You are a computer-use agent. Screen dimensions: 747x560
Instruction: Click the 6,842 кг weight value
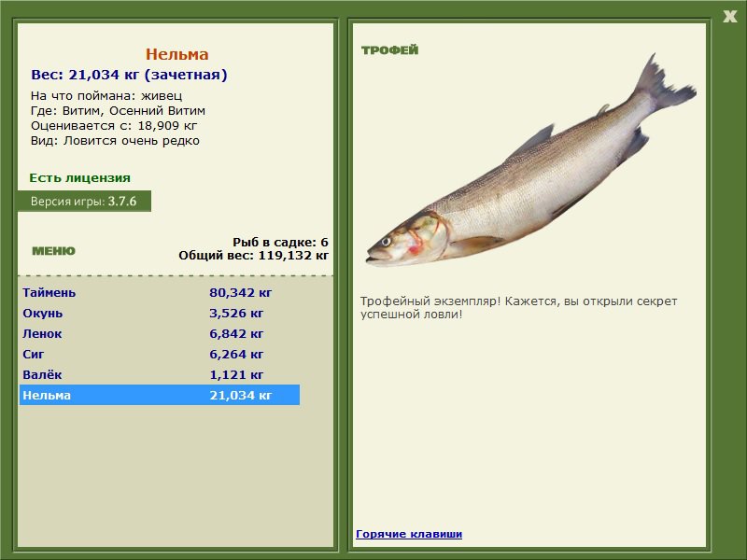[x=236, y=333]
